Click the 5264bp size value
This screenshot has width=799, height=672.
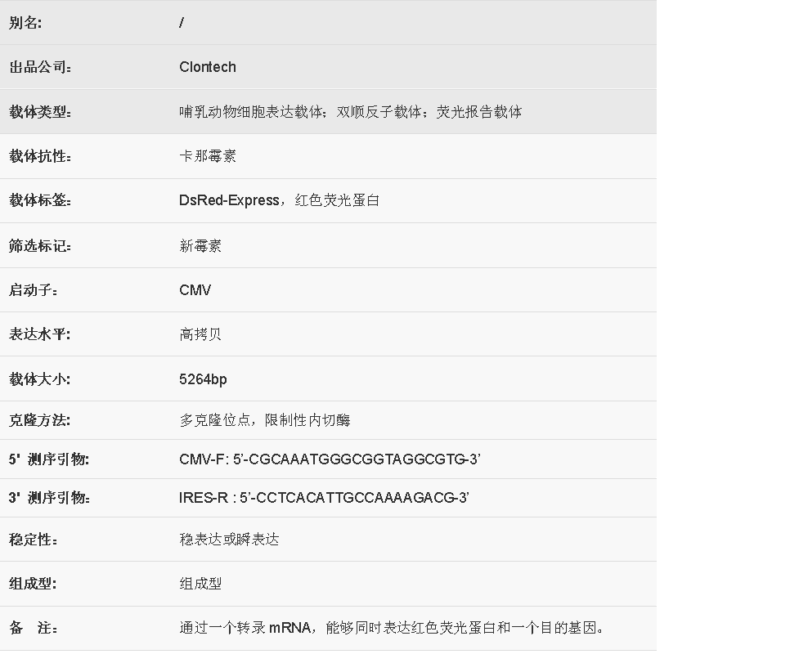(x=203, y=379)
